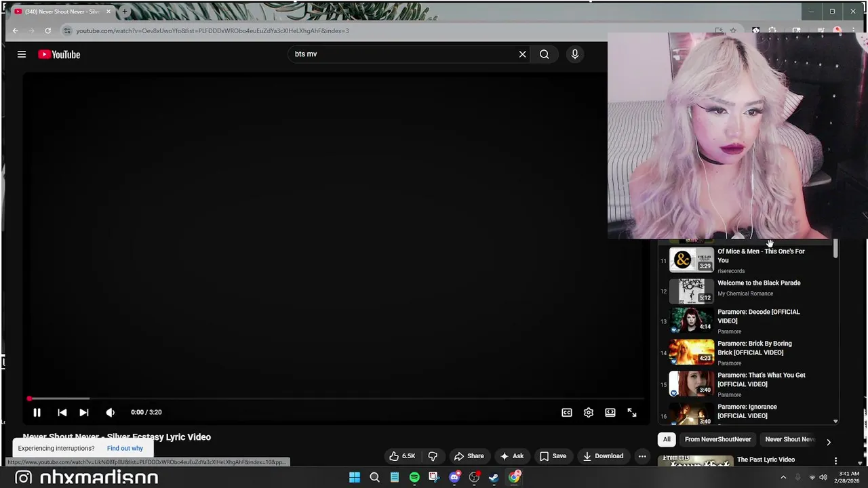
Task: Download the video
Action: [x=603, y=456]
